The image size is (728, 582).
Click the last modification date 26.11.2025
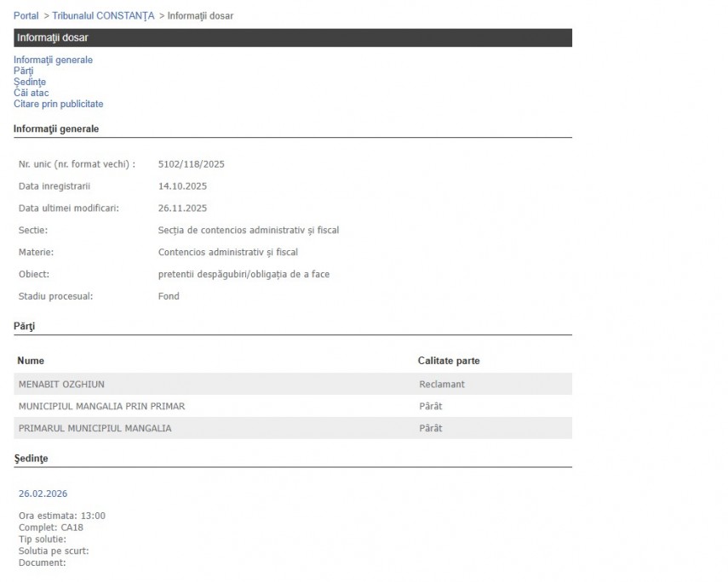pyautogui.click(x=182, y=208)
